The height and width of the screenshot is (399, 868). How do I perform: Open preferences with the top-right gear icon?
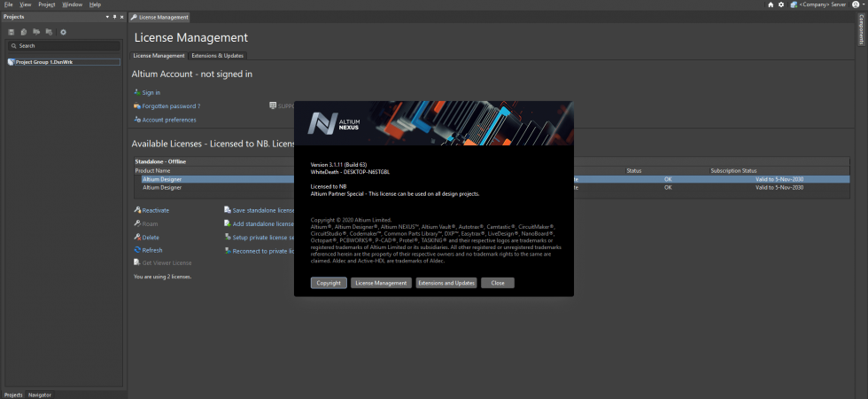pos(781,4)
